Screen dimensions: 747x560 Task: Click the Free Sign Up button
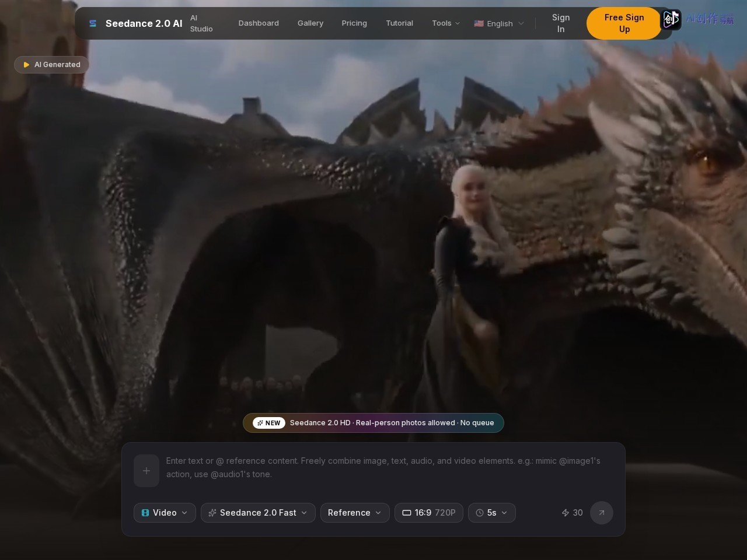(x=624, y=23)
